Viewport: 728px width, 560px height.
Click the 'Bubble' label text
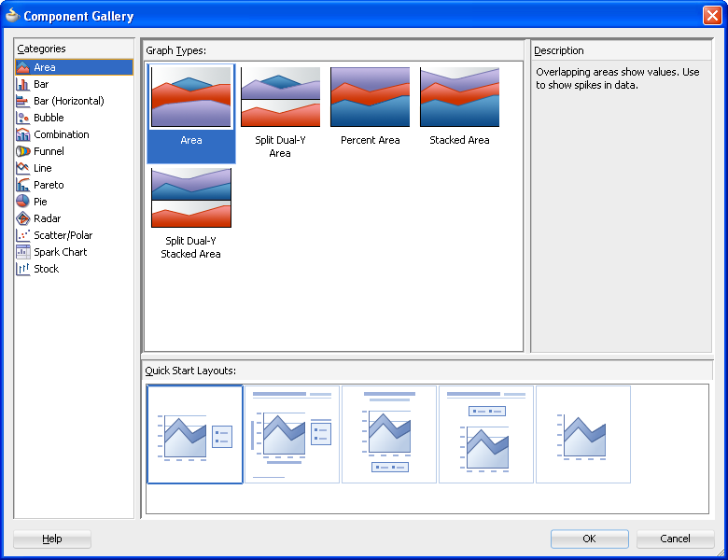tap(49, 118)
